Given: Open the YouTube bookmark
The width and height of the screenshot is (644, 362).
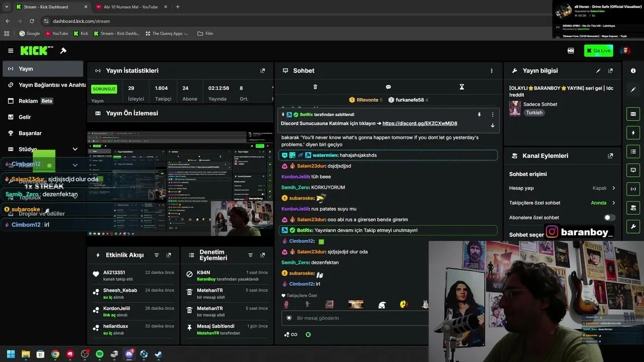Looking at the screenshot, I should tap(56, 34).
